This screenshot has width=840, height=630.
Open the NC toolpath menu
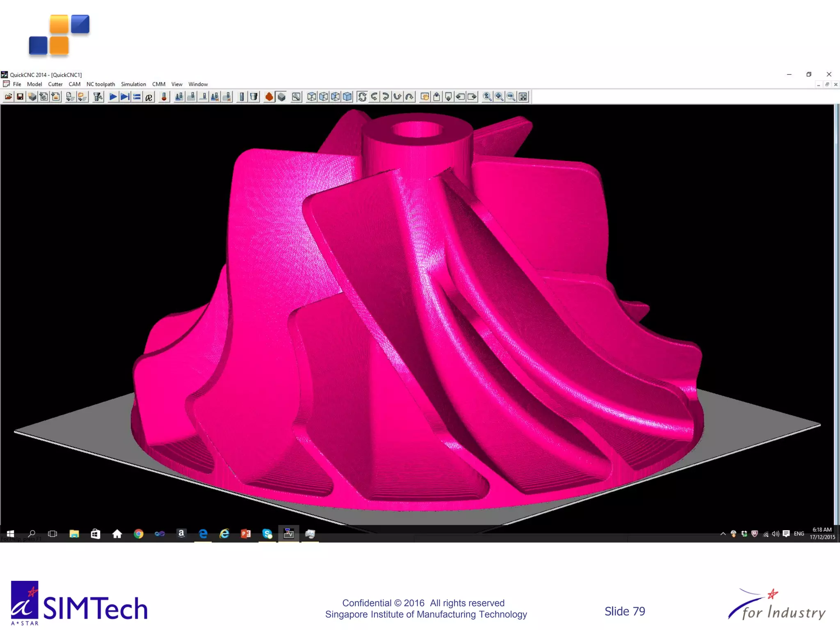pyautogui.click(x=100, y=84)
